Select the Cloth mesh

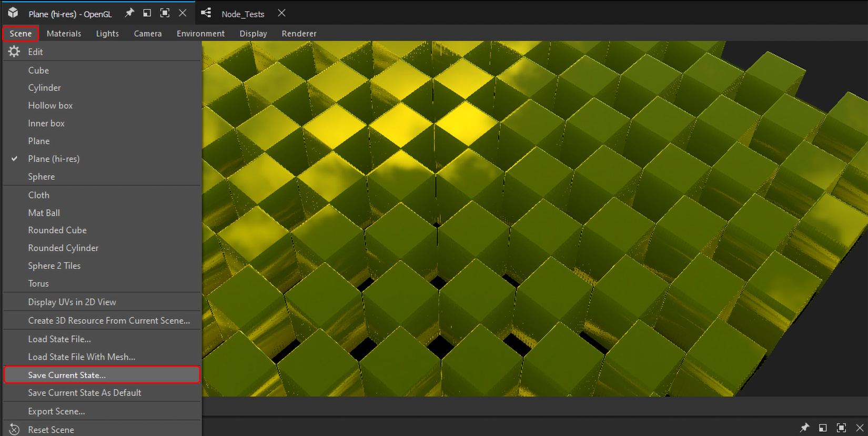(103, 195)
